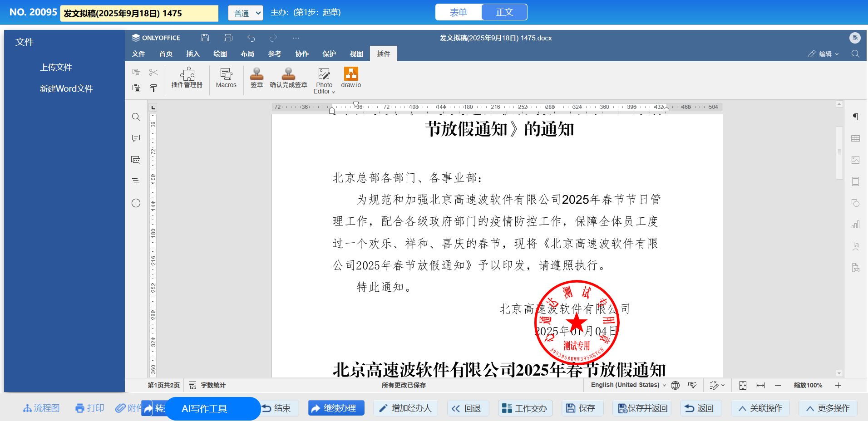
Task: Toggle fit to width zoom
Action: (760, 385)
